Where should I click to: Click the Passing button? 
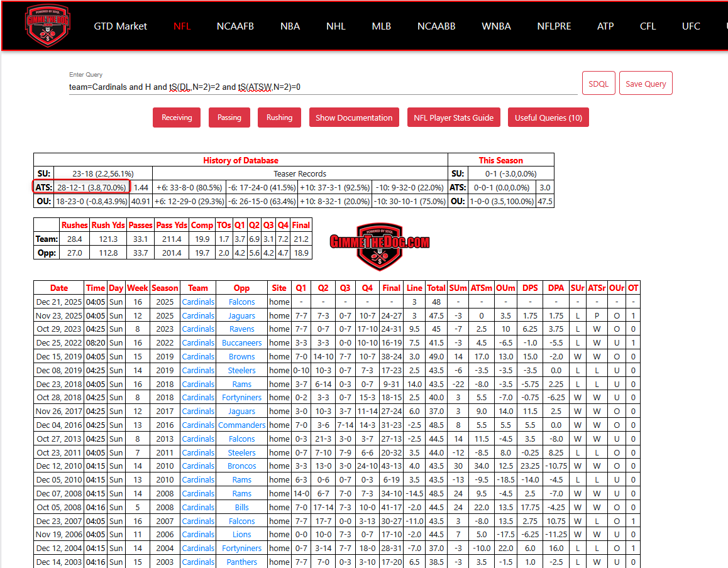click(229, 117)
